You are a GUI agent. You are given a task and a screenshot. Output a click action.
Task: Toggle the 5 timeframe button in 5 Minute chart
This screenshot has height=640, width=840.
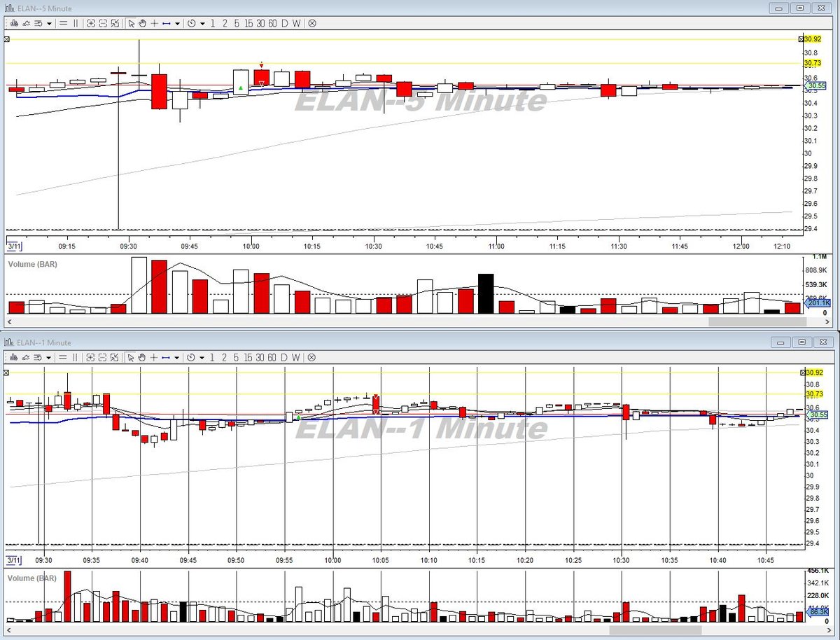coord(237,24)
